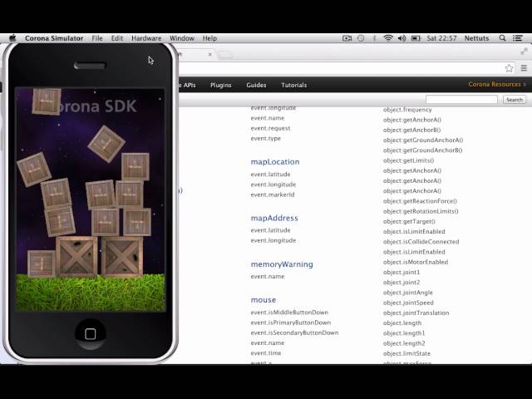
Task: Open object:getGroundAnchorB() link
Action: tap(423, 150)
